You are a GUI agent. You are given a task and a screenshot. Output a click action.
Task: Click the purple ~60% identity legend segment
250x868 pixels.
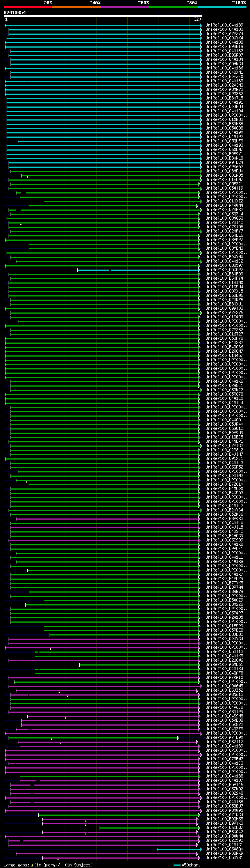(x=125, y=7)
